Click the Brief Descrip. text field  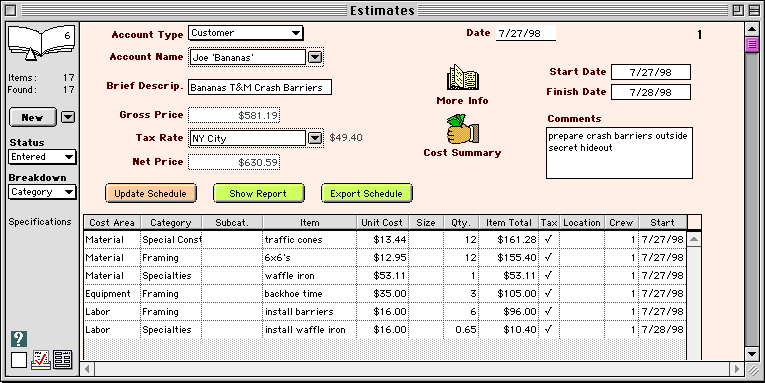click(260, 88)
